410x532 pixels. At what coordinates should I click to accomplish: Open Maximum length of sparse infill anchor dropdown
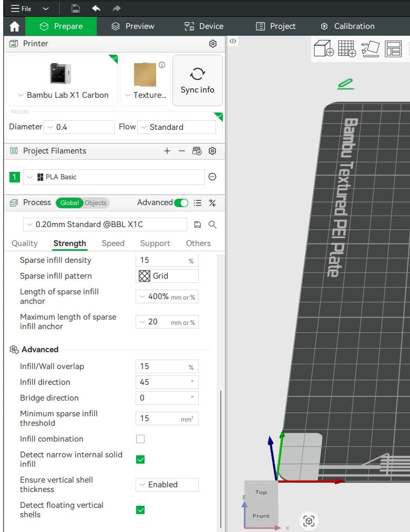(167, 322)
